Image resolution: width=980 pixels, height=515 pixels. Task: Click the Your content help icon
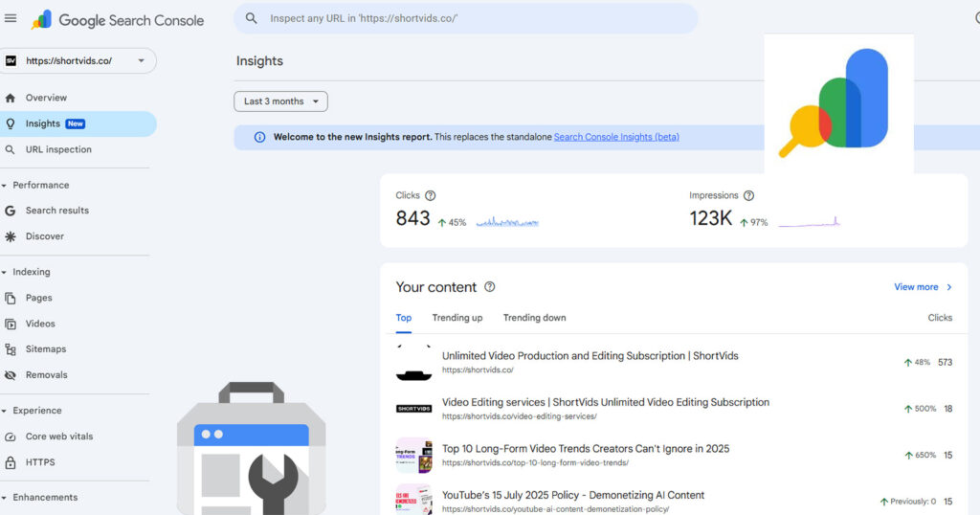point(490,287)
